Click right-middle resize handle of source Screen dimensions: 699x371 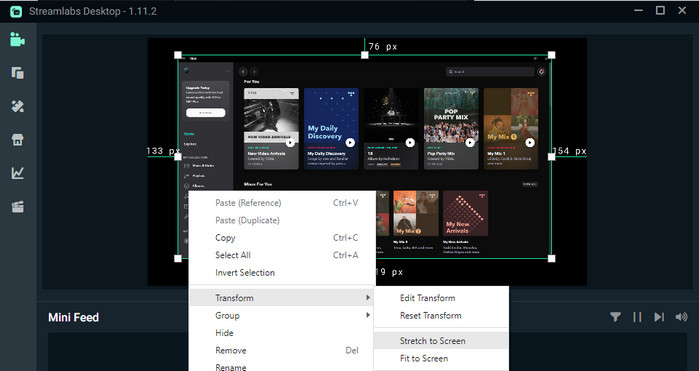pyautogui.click(x=551, y=157)
